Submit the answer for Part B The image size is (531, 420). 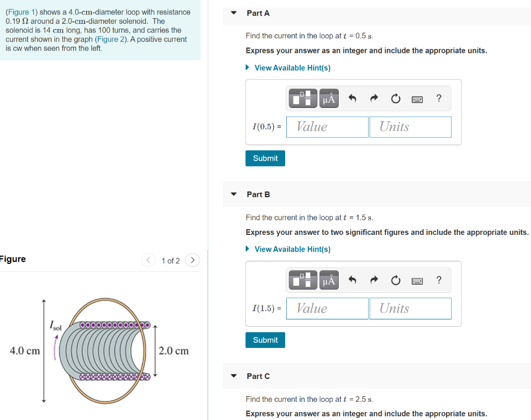[265, 340]
